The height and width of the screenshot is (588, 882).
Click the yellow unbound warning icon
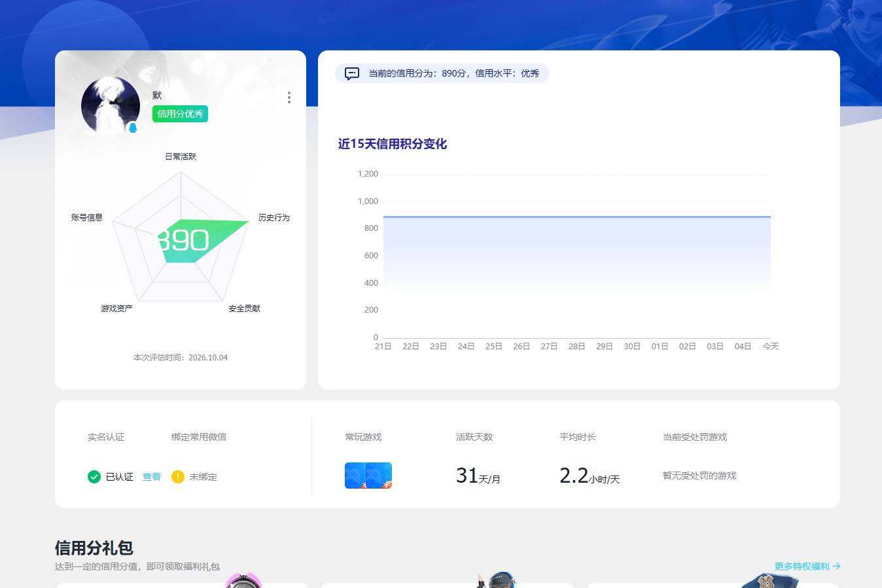click(178, 477)
